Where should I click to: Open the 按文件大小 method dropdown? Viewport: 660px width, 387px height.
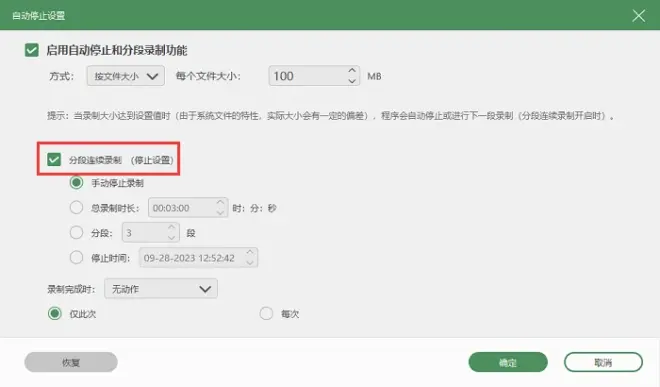pos(125,76)
